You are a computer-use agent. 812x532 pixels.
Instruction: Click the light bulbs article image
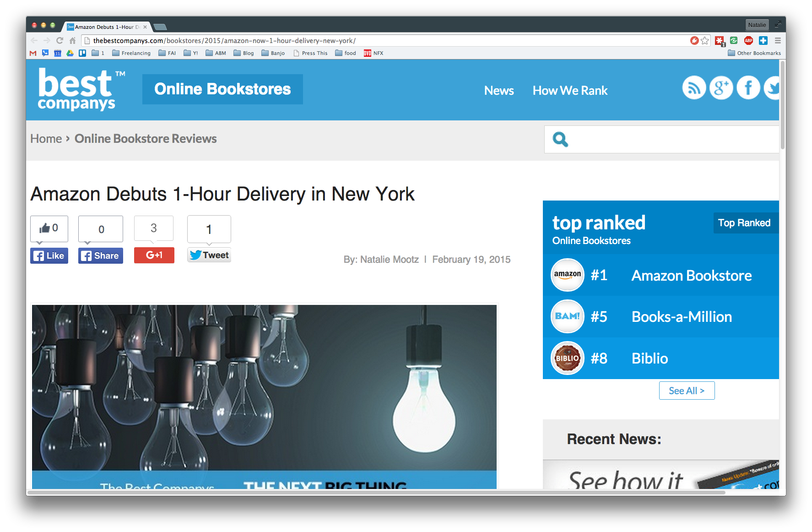264,396
